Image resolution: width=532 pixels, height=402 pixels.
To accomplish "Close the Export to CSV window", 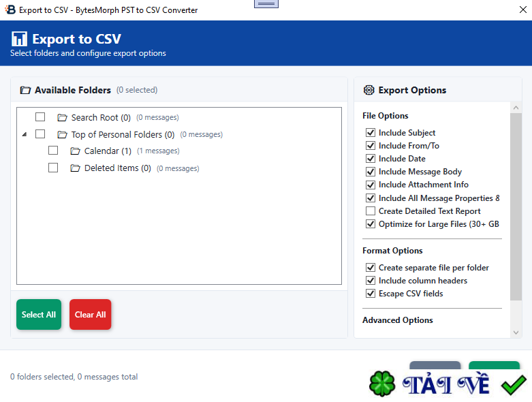I will pyautogui.click(x=523, y=10).
